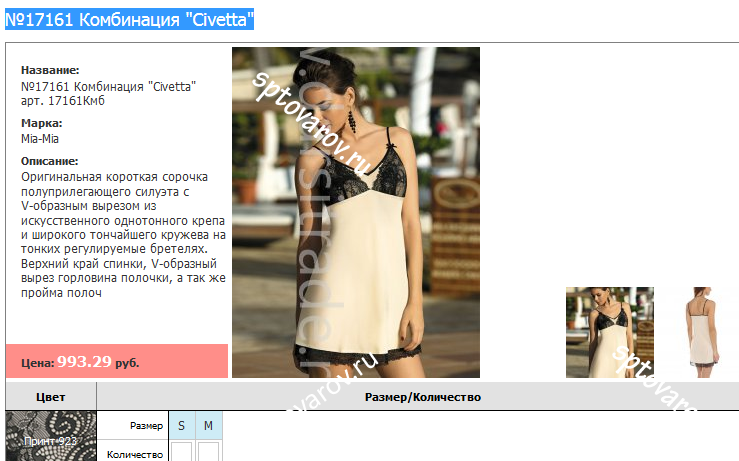Click the highlighted title №17161 Комбинация "Civetta"

point(130,19)
